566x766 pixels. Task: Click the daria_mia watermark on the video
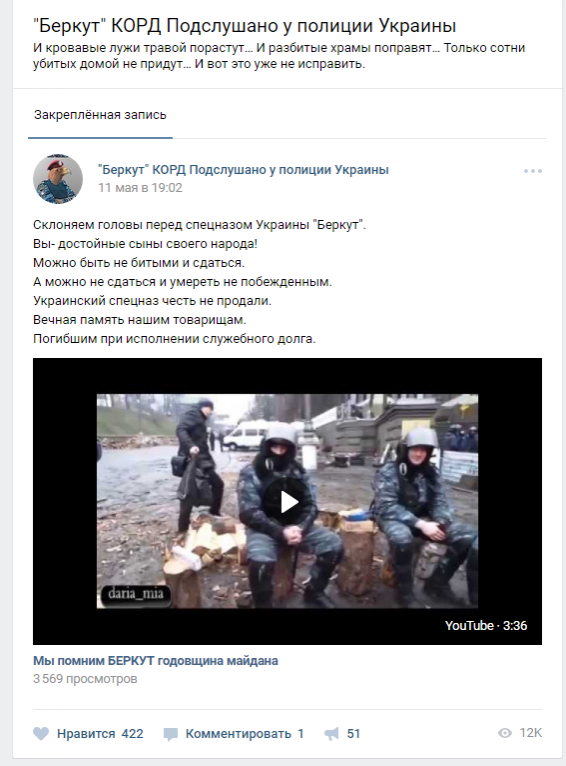(136, 594)
